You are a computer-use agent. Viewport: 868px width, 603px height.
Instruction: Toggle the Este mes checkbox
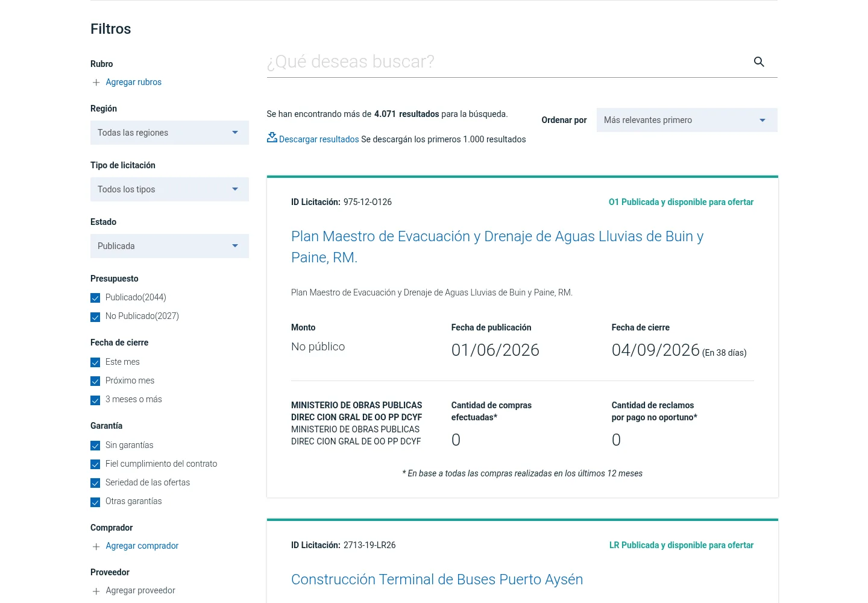pyautogui.click(x=95, y=362)
